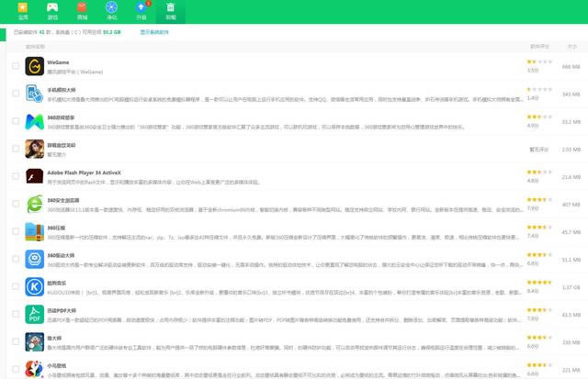Click the 小鸟壁纸 name text
The width and height of the screenshot is (588, 379).
tap(57, 365)
